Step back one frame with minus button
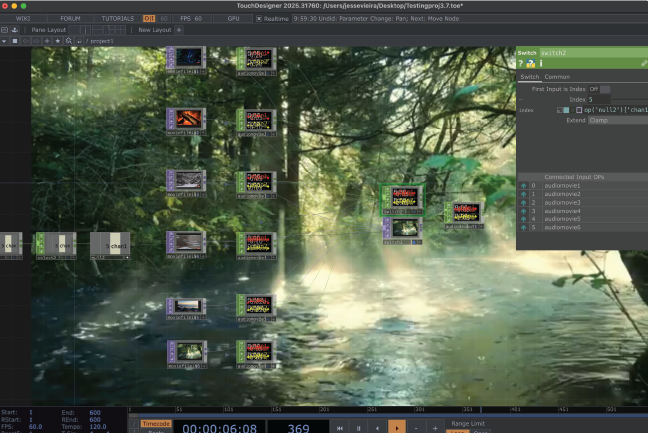The image size is (648, 433). point(416,428)
